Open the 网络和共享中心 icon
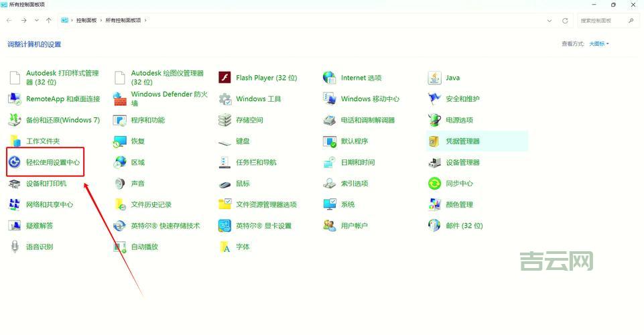The height and width of the screenshot is (335, 644). tap(15, 204)
